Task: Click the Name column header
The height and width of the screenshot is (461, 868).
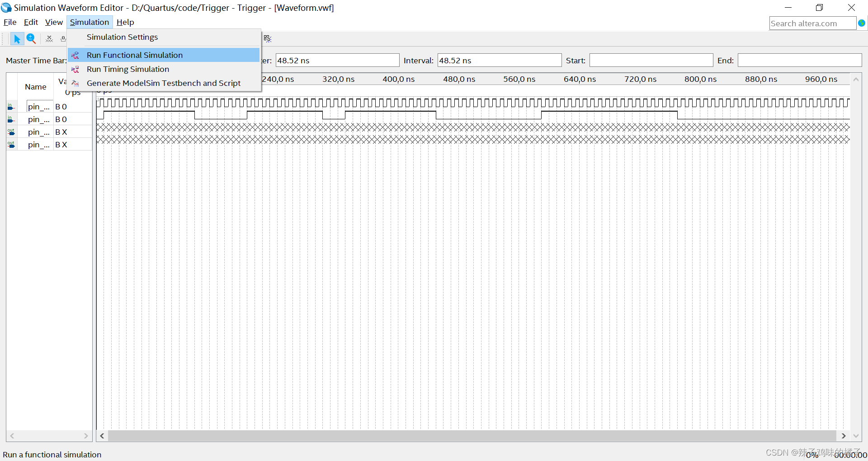Action: (36, 87)
